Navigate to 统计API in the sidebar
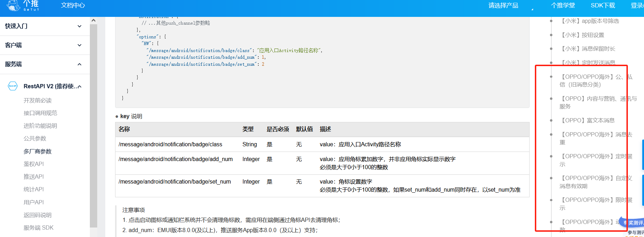Image resolution: width=644 pixels, height=237 pixels. [34, 189]
